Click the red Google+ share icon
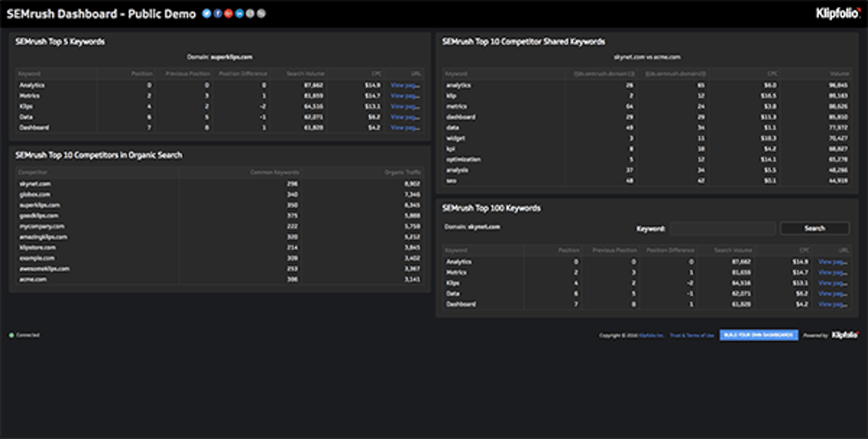The height and width of the screenshot is (439, 868). (229, 13)
